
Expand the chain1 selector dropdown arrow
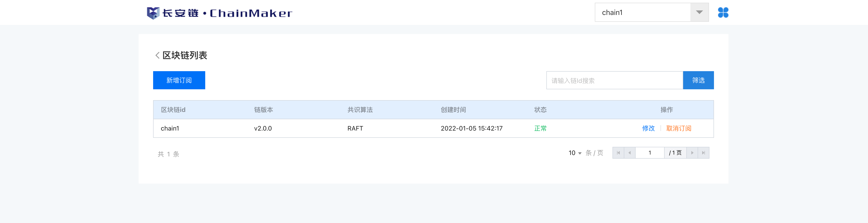[699, 12]
